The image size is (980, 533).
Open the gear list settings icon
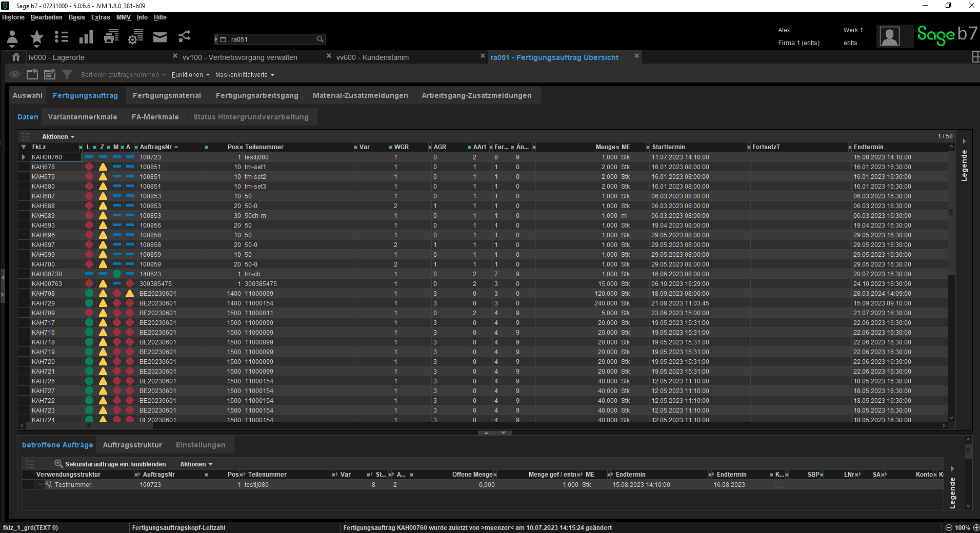tap(135, 37)
